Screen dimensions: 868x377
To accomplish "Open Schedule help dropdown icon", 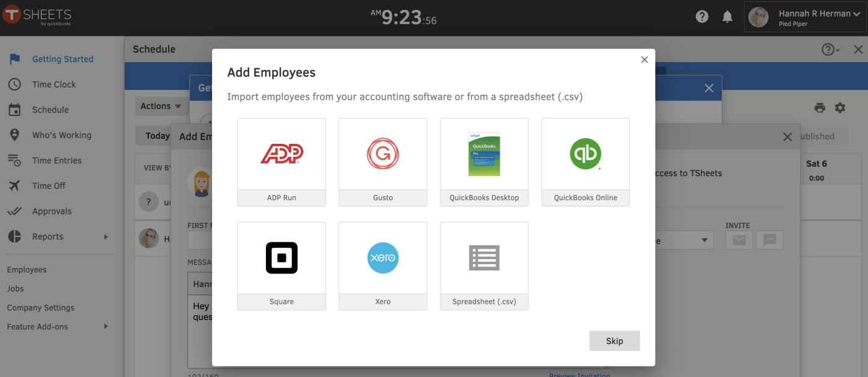I will [x=831, y=50].
